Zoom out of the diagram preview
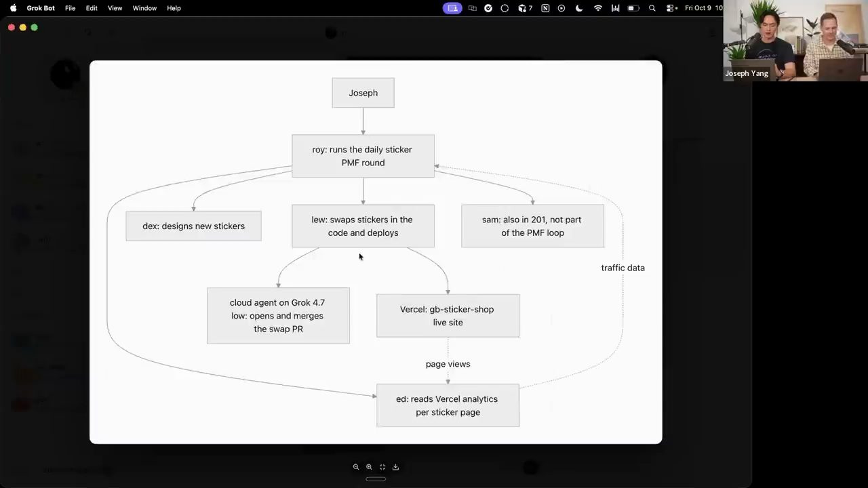868x488 pixels. pos(356,467)
